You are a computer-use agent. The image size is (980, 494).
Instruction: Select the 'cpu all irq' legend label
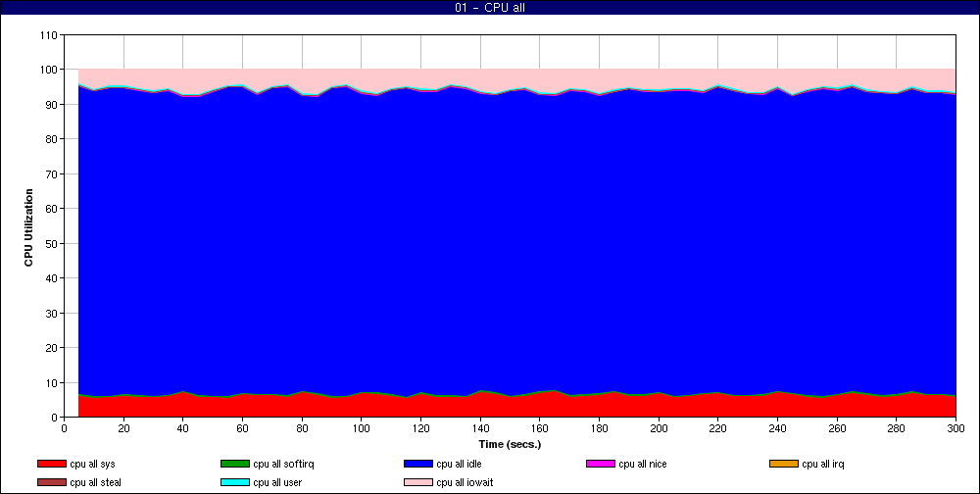(x=823, y=464)
